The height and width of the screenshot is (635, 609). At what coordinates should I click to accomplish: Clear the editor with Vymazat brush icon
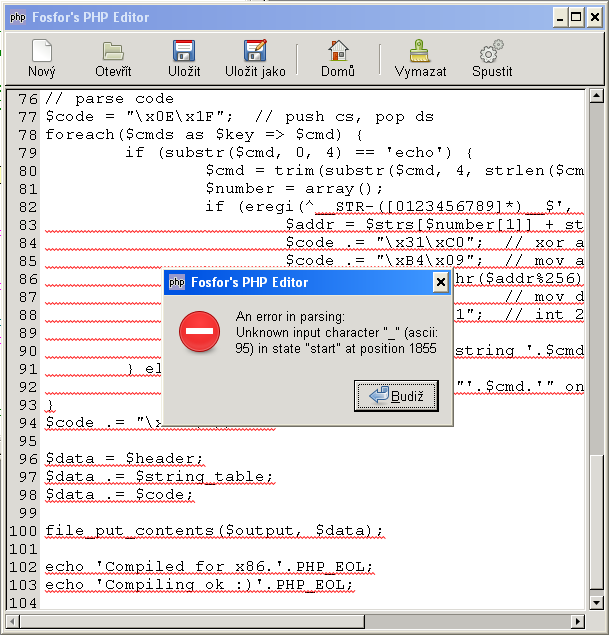tap(420, 51)
